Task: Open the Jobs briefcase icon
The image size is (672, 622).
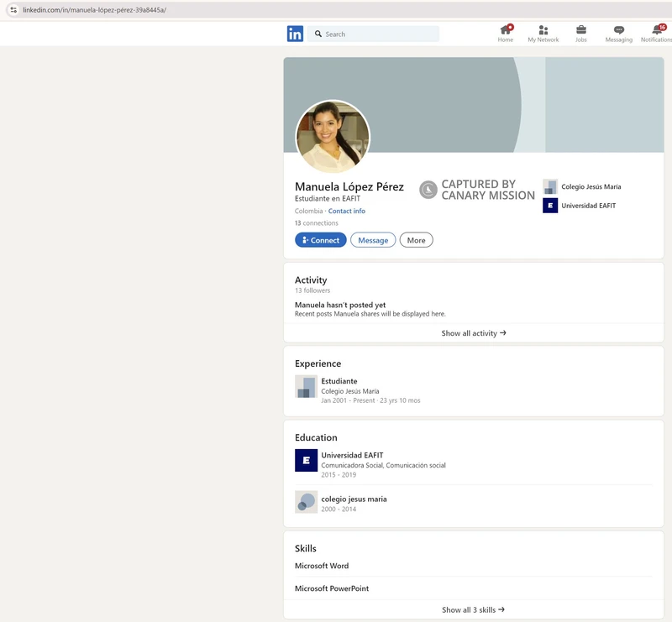Action: pyautogui.click(x=580, y=31)
